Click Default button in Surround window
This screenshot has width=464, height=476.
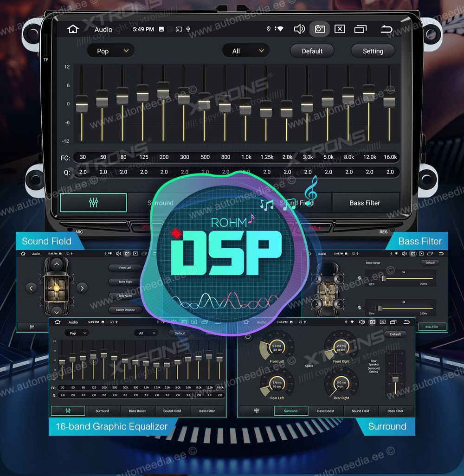point(395,334)
